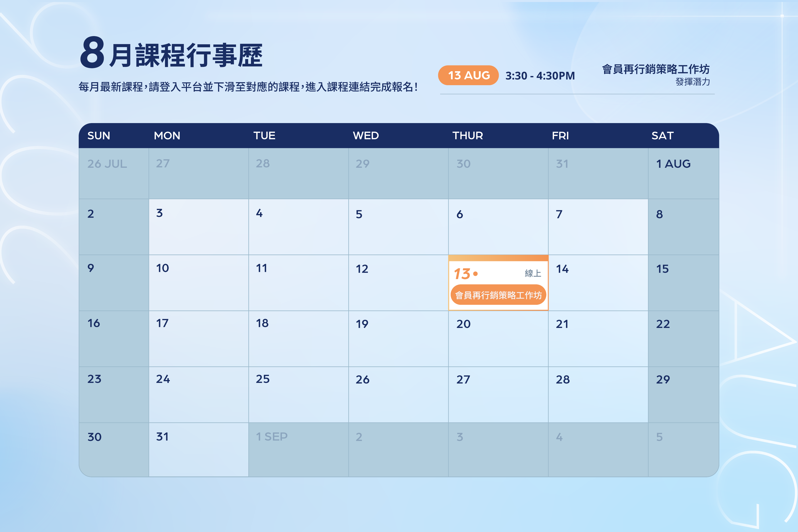Click Sunday date 30 in August

[94, 437]
